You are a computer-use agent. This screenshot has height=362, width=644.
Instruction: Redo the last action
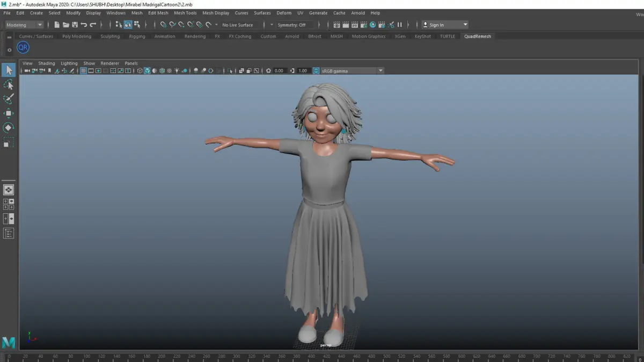(x=93, y=25)
